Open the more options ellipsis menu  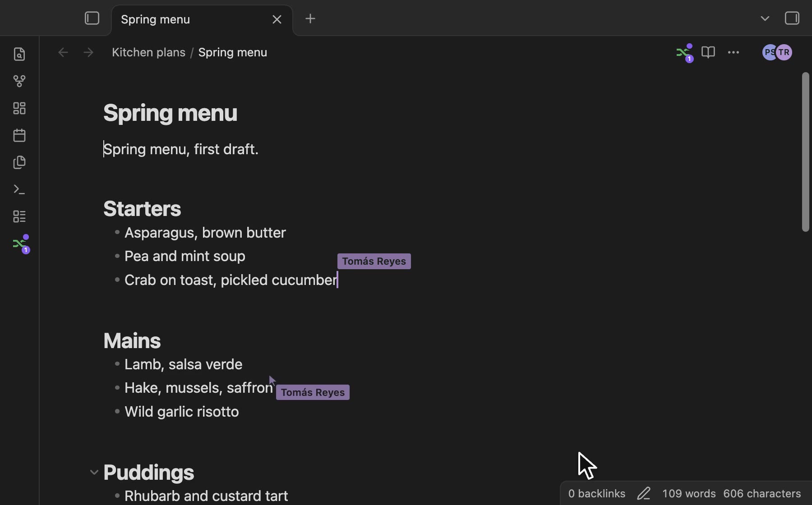pos(734,53)
